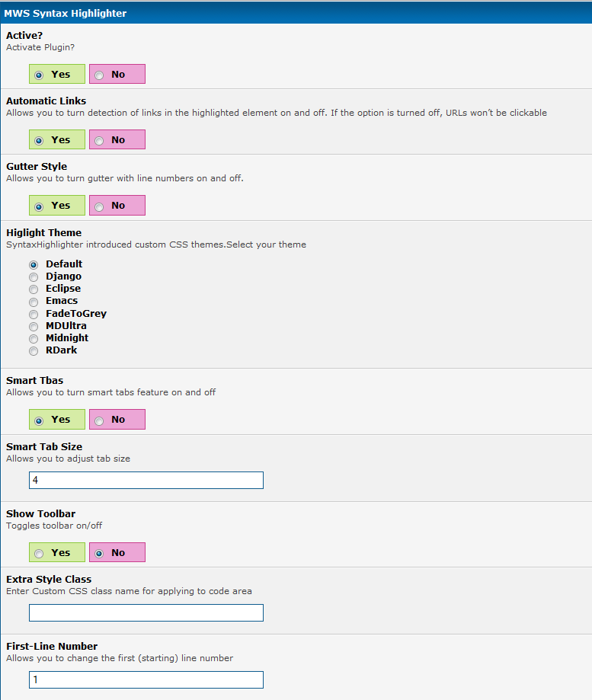Select the FadeToGrey theme radio
The height and width of the screenshot is (700, 592).
pos(34,314)
